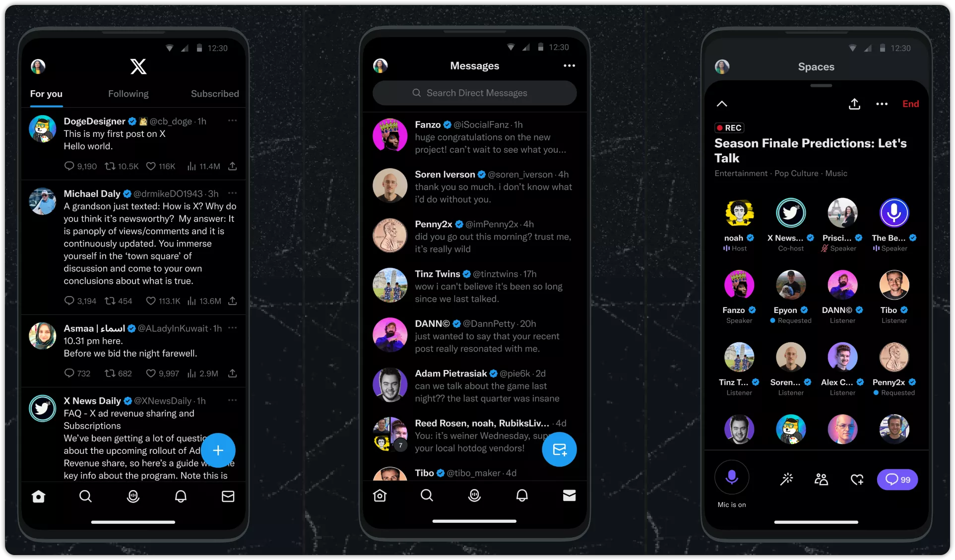Tap the share/upload icon in Spaces

tap(855, 104)
